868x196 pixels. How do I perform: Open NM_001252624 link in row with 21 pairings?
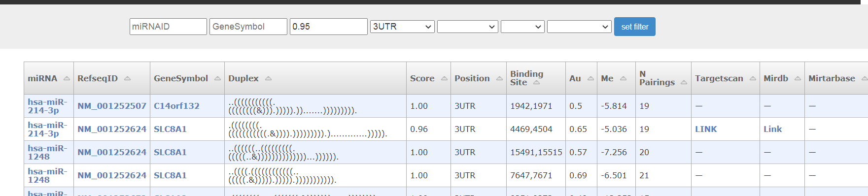coord(112,175)
